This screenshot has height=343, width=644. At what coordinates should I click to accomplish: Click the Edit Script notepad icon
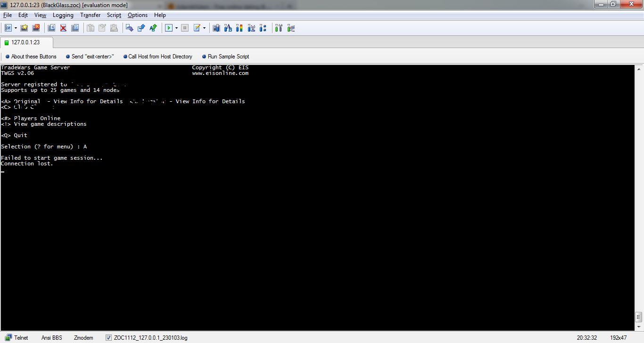197,28
